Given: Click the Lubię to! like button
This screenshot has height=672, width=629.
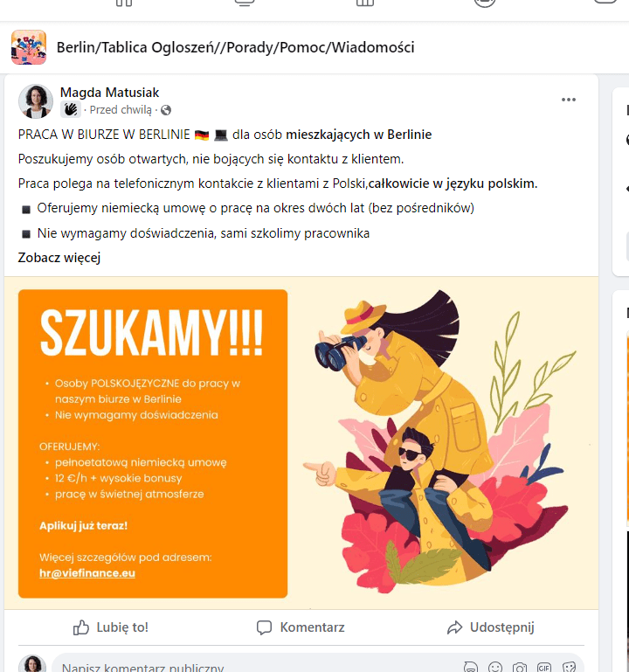Looking at the screenshot, I should [x=111, y=627].
